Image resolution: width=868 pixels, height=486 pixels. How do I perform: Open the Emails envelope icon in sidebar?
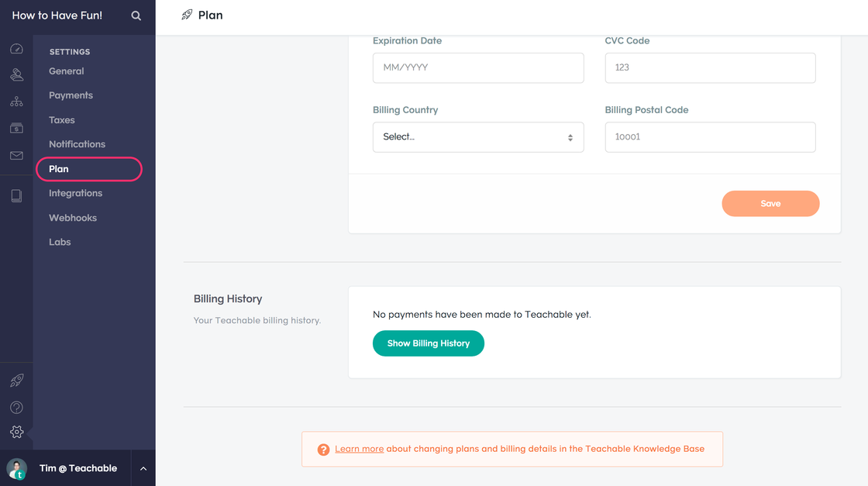[x=16, y=156]
